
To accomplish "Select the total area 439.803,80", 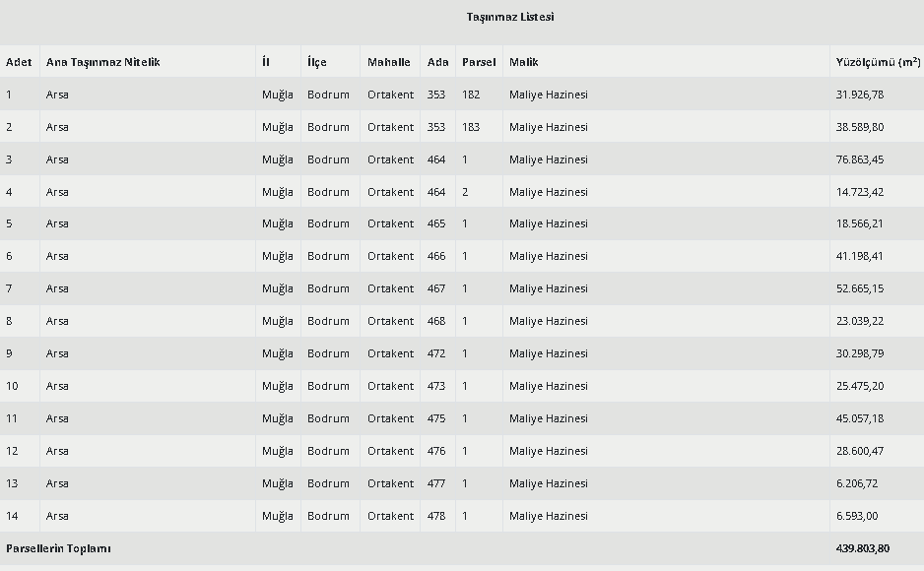I will pyautogui.click(x=863, y=548).
